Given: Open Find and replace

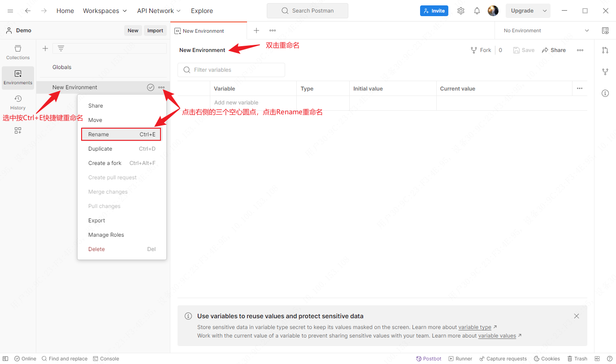Looking at the screenshot, I should pyautogui.click(x=65, y=359).
